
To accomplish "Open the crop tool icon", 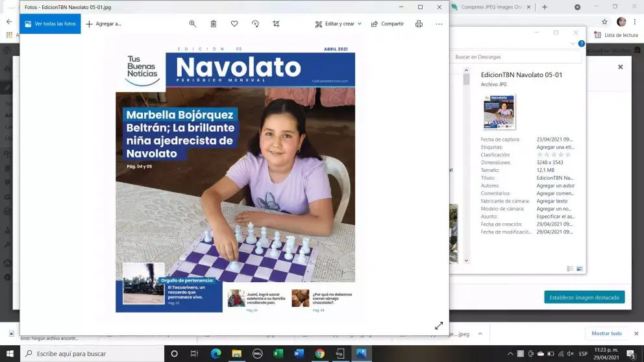I will coord(276,24).
